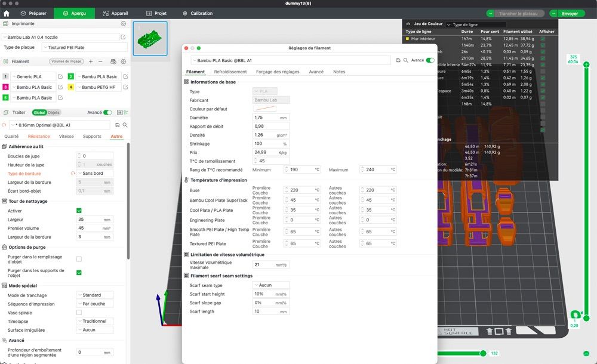
Task: Save preset in filament settings dialog
Action: (x=398, y=60)
